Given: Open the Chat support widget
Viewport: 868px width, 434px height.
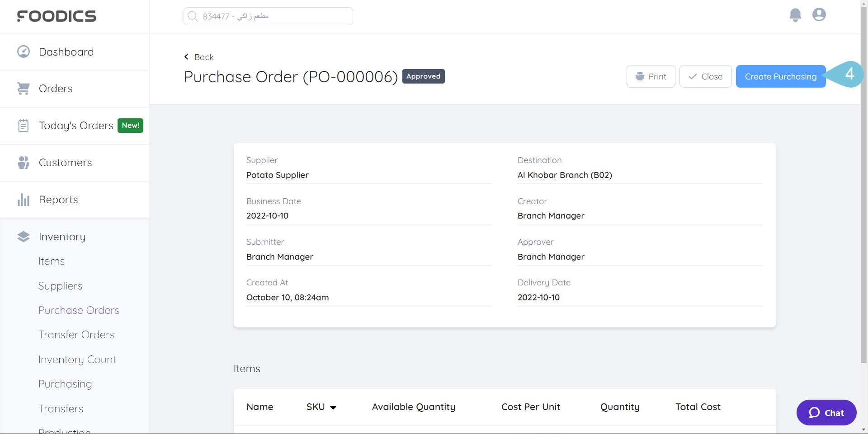Looking at the screenshot, I should pyautogui.click(x=826, y=412).
